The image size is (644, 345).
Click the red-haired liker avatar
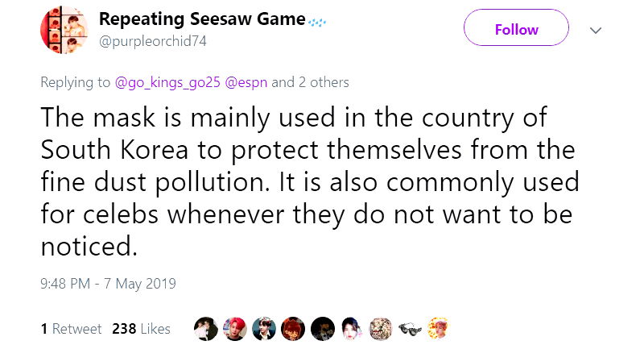coord(235,328)
